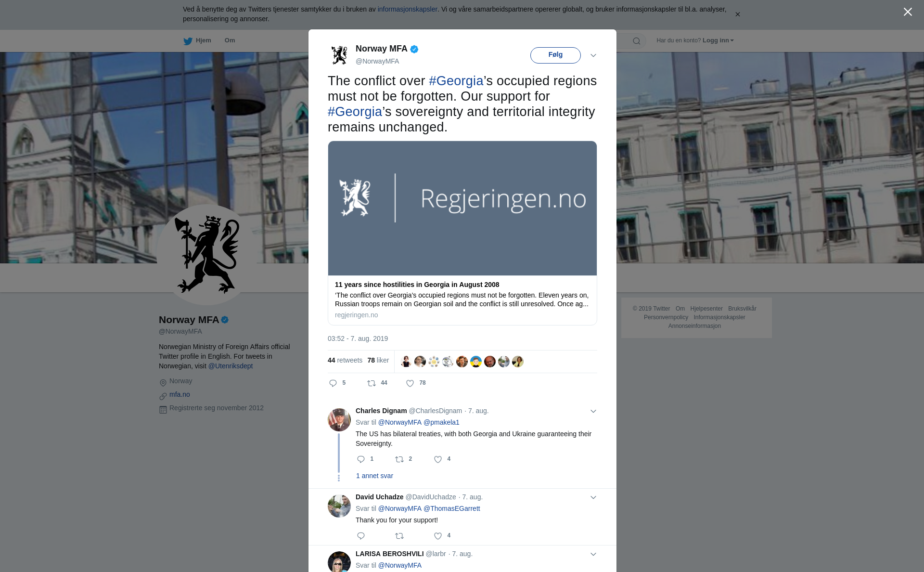Dismiss the cookie notice banner

click(737, 14)
